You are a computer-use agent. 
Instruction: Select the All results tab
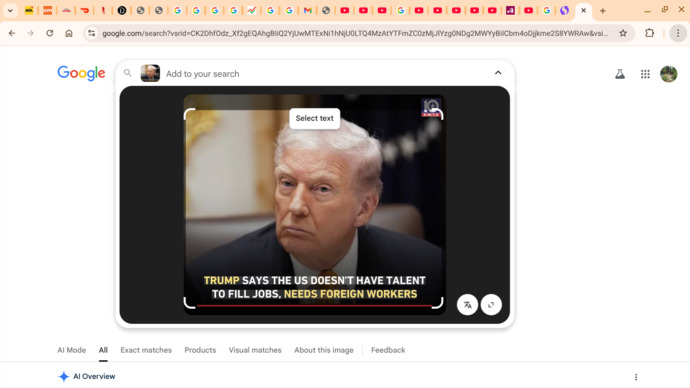point(103,350)
